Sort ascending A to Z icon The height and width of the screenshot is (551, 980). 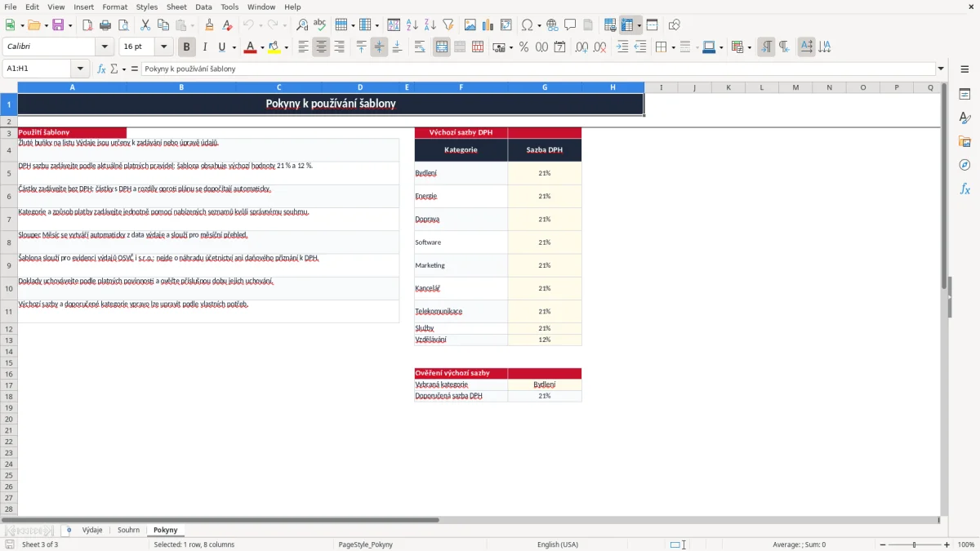coord(412,25)
